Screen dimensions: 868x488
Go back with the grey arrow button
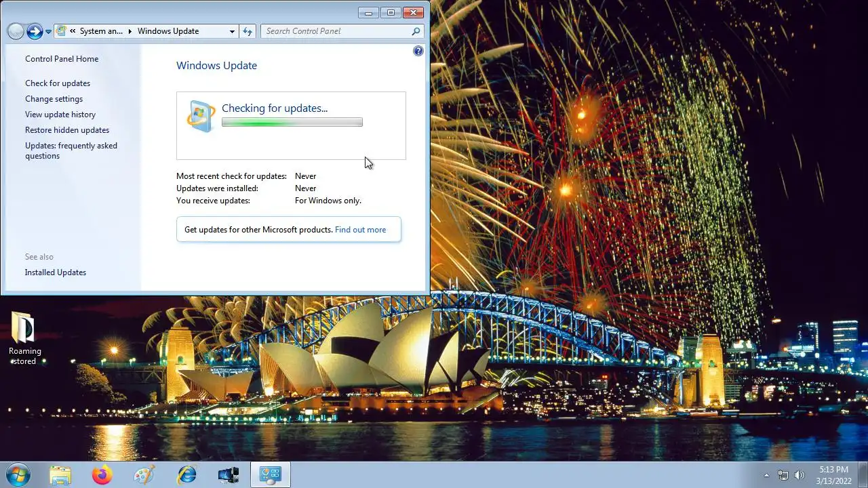pyautogui.click(x=16, y=31)
